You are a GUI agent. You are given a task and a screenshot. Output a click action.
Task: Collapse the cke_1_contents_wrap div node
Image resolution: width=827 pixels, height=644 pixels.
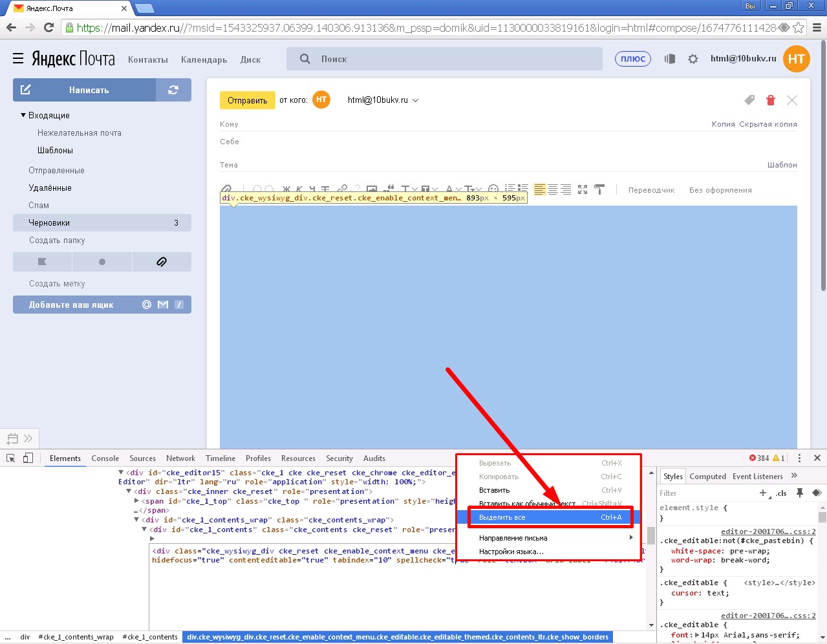(136, 520)
